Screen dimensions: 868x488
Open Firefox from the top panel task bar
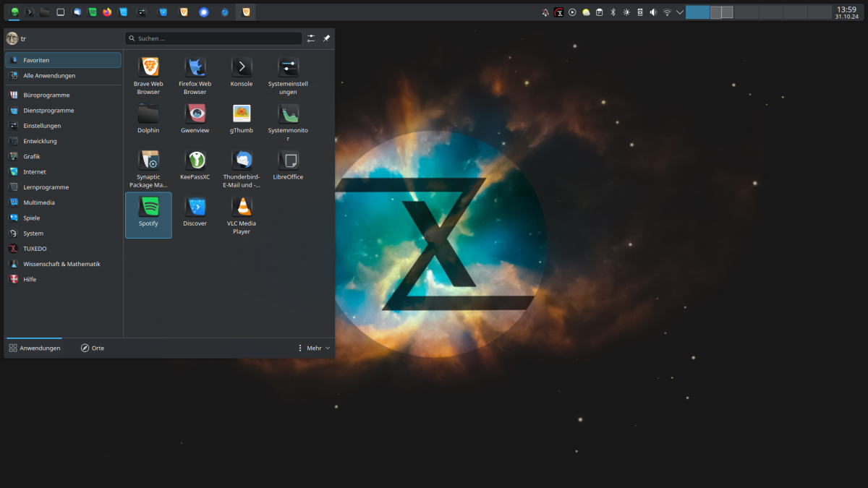108,12
